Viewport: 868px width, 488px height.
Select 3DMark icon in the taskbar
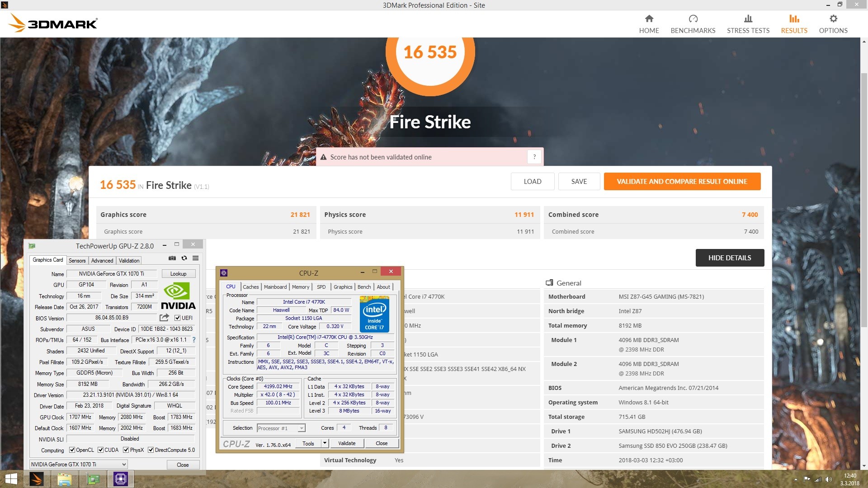[x=37, y=479]
